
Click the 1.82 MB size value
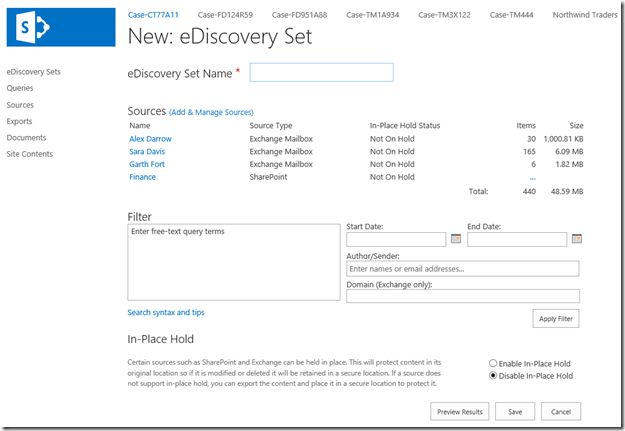coord(569,164)
